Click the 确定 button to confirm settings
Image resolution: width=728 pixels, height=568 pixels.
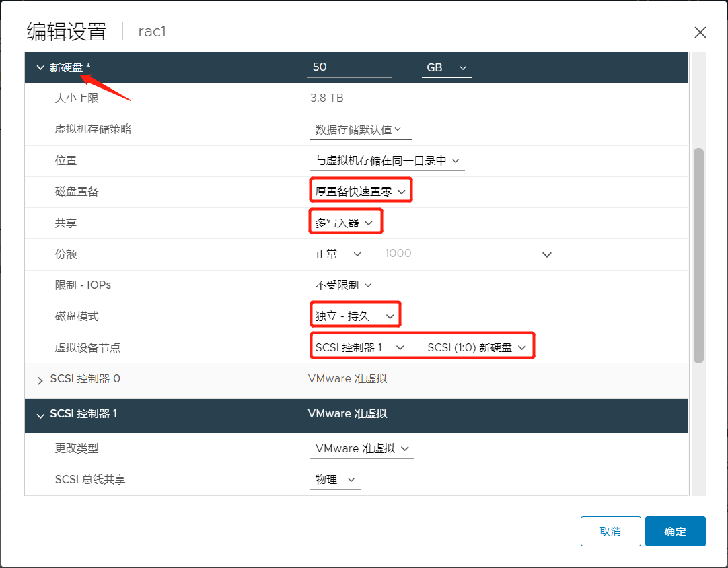[675, 531]
